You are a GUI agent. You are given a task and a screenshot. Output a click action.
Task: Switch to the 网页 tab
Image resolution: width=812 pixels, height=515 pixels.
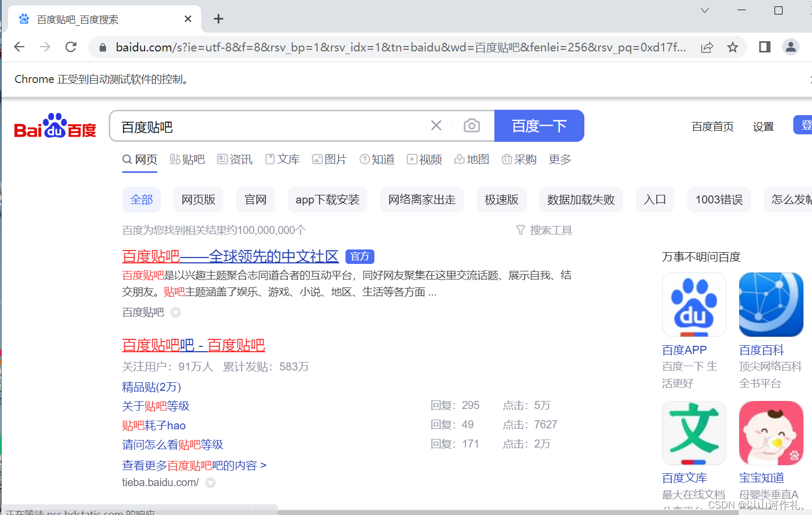pos(140,160)
